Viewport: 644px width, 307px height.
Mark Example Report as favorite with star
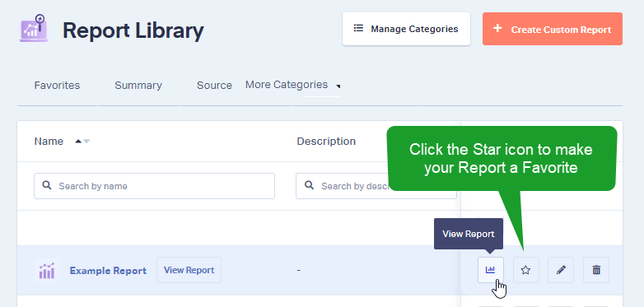(525, 270)
